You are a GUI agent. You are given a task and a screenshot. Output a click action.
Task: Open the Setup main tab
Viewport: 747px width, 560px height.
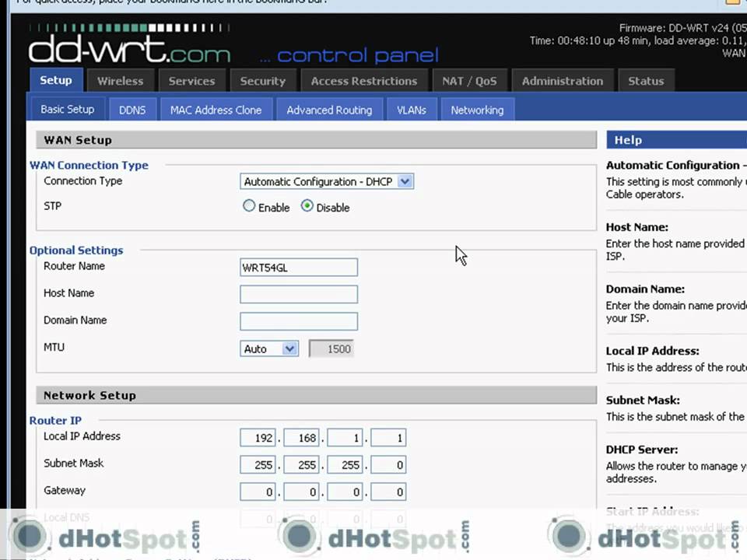pos(56,80)
